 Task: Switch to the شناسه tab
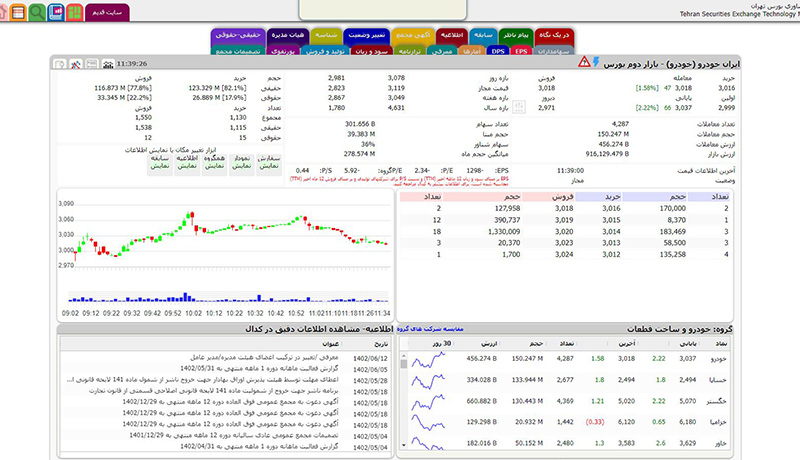(x=326, y=36)
